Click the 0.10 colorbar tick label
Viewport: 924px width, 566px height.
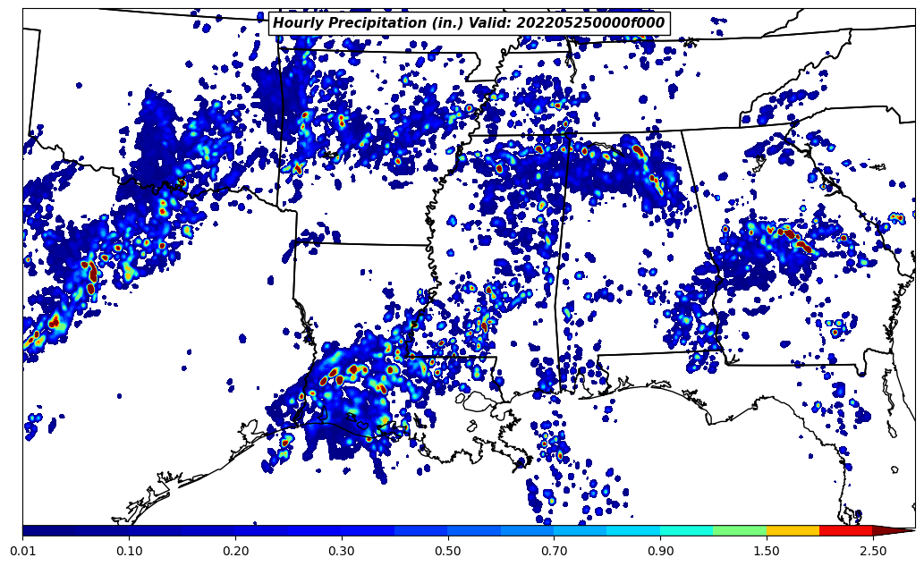[129, 551]
